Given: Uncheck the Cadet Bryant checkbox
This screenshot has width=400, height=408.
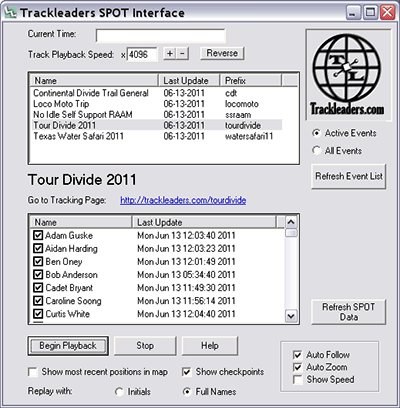Looking at the screenshot, I should pyautogui.click(x=38, y=288).
